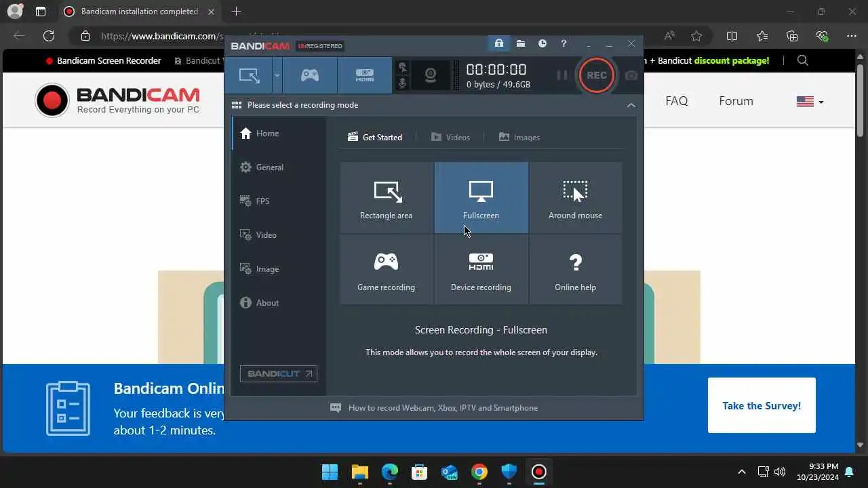Toggle webcam overlay icon in toolbar
The width and height of the screenshot is (868, 488).
(x=431, y=75)
